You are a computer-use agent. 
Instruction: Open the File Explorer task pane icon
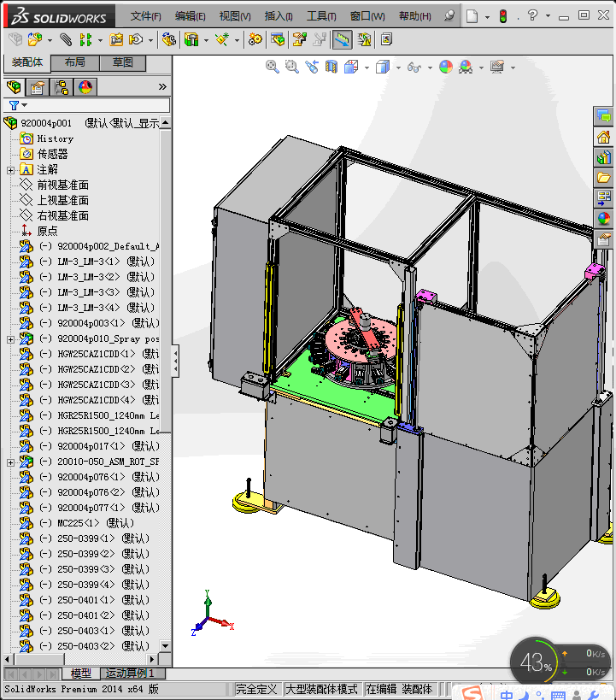point(603,178)
